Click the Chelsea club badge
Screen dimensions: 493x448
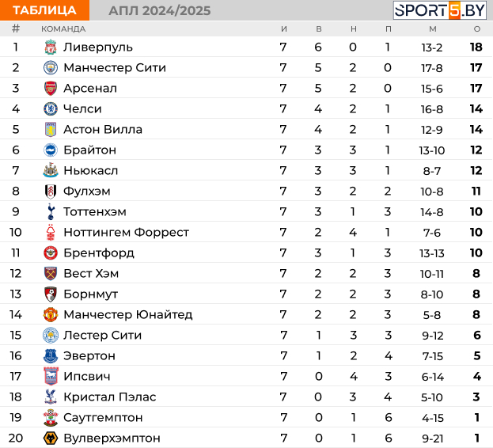point(51,108)
